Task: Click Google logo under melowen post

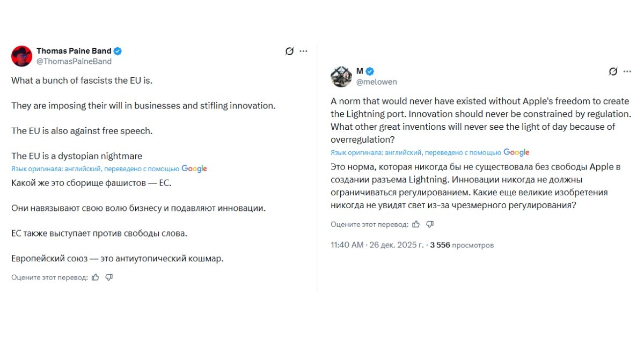Action: (516, 152)
